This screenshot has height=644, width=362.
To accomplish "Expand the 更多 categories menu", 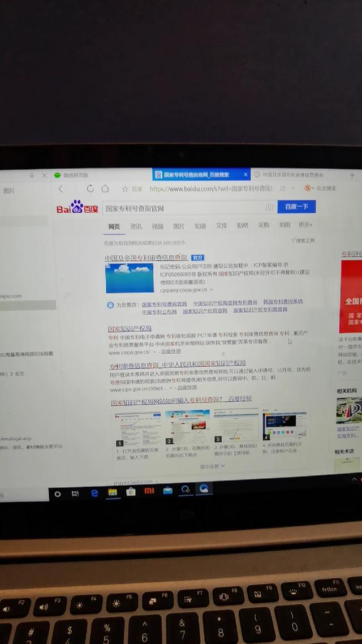I will [305, 225].
